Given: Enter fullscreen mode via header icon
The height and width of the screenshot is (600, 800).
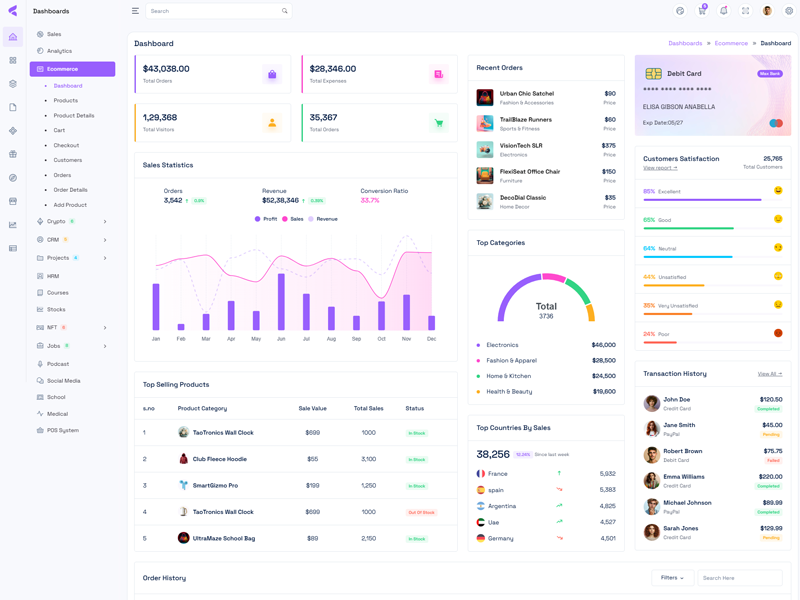Looking at the screenshot, I should coord(745,11).
